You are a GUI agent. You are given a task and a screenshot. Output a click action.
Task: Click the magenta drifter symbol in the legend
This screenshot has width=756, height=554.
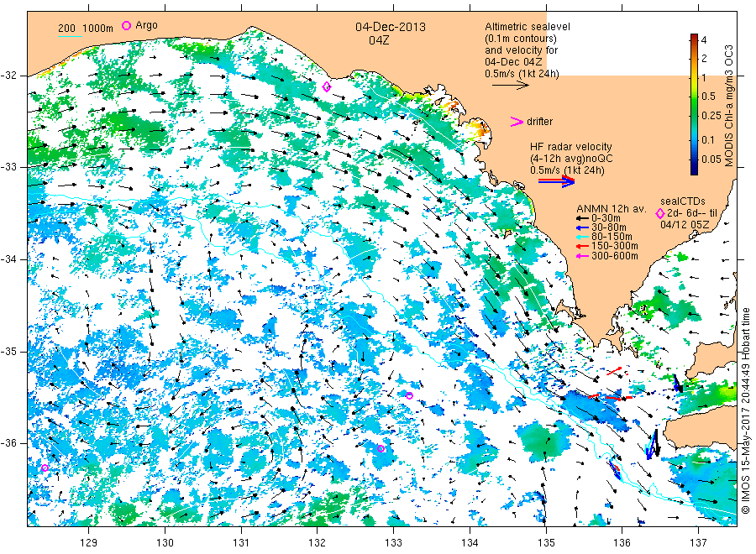click(517, 122)
